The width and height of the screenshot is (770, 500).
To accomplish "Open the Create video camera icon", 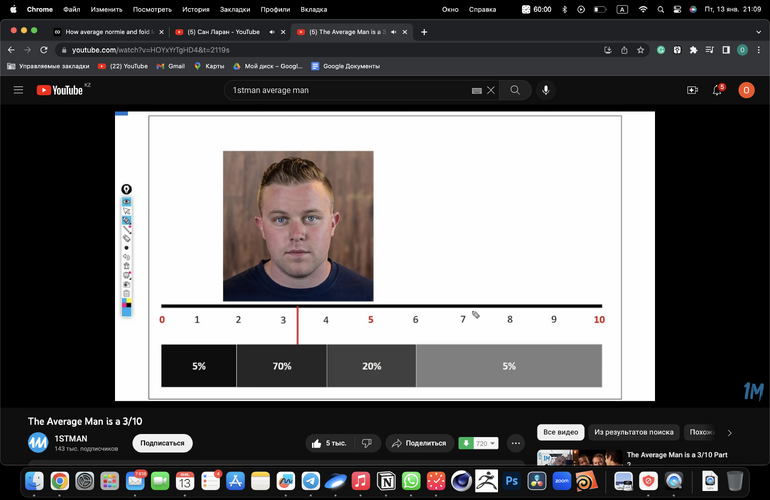I will (692, 90).
